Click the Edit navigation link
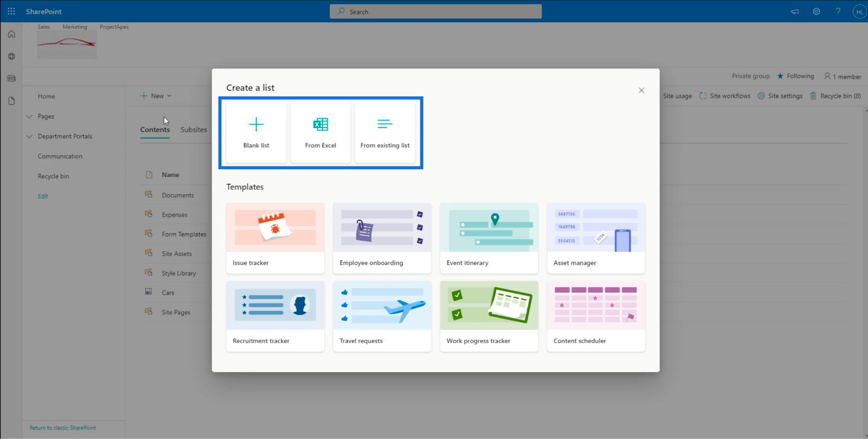868x439 pixels. (43, 196)
